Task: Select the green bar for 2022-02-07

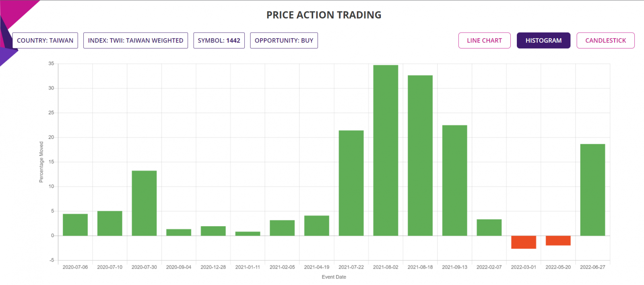Action: pos(489,228)
